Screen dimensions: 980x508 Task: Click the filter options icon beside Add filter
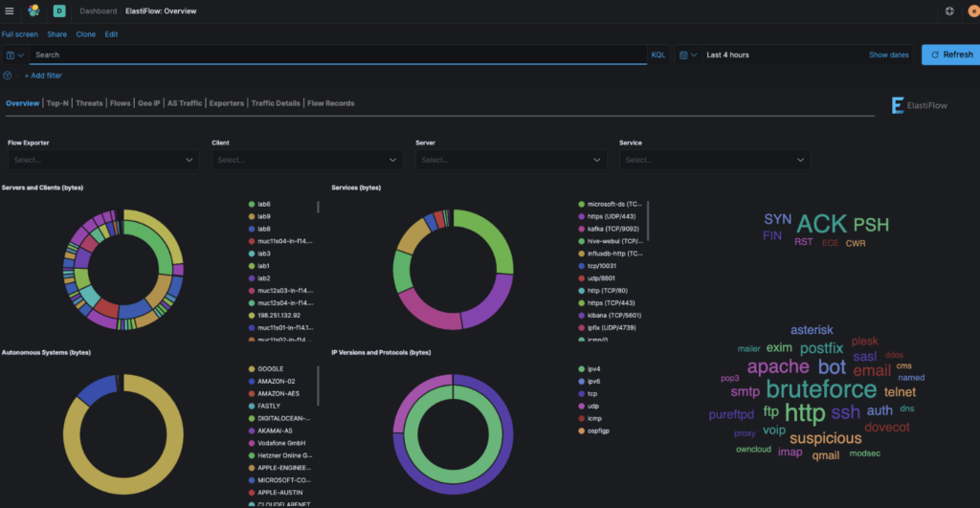8,76
